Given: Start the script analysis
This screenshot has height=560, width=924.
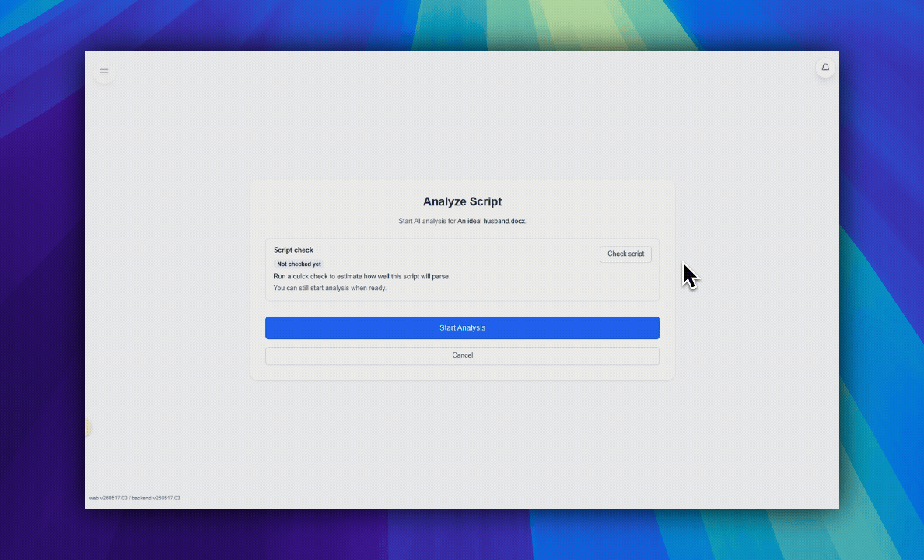Looking at the screenshot, I should pyautogui.click(x=462, y=327).
